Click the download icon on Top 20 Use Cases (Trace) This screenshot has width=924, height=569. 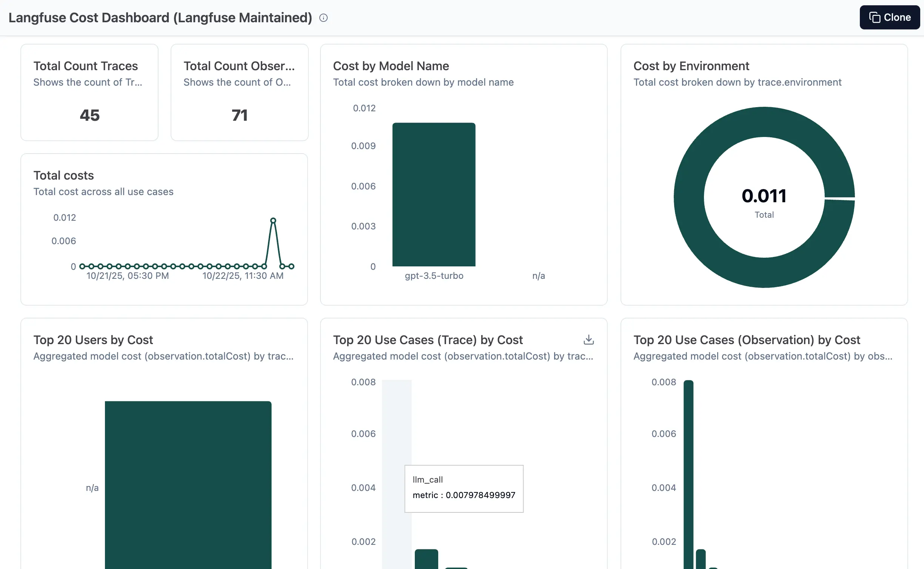588,340
